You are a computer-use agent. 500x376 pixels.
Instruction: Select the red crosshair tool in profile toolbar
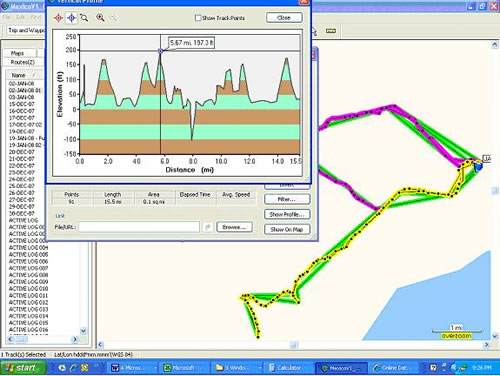pos(59,18)
